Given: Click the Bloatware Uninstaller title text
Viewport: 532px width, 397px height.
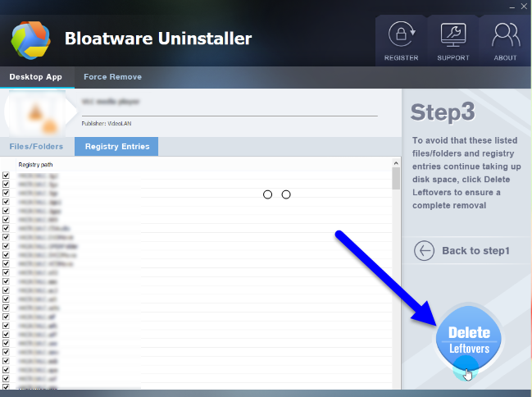Looking at the screenshot, I should point(158,39).
